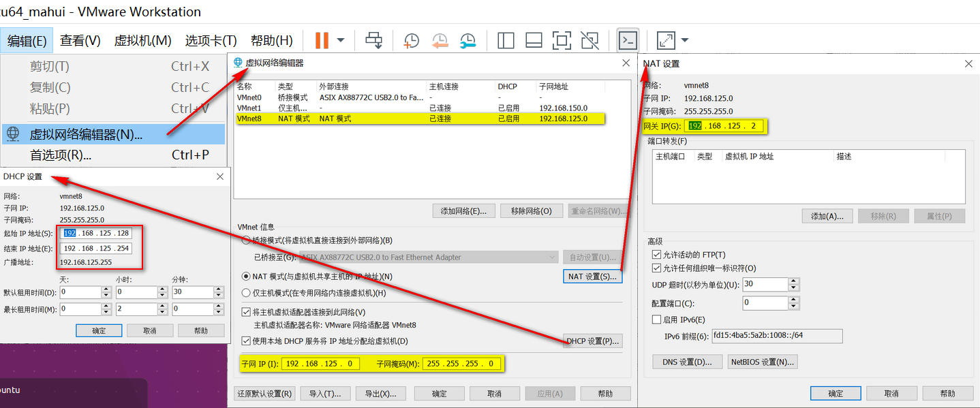Choose 首选项(R)... menu entry

click(x=113, y=155)
